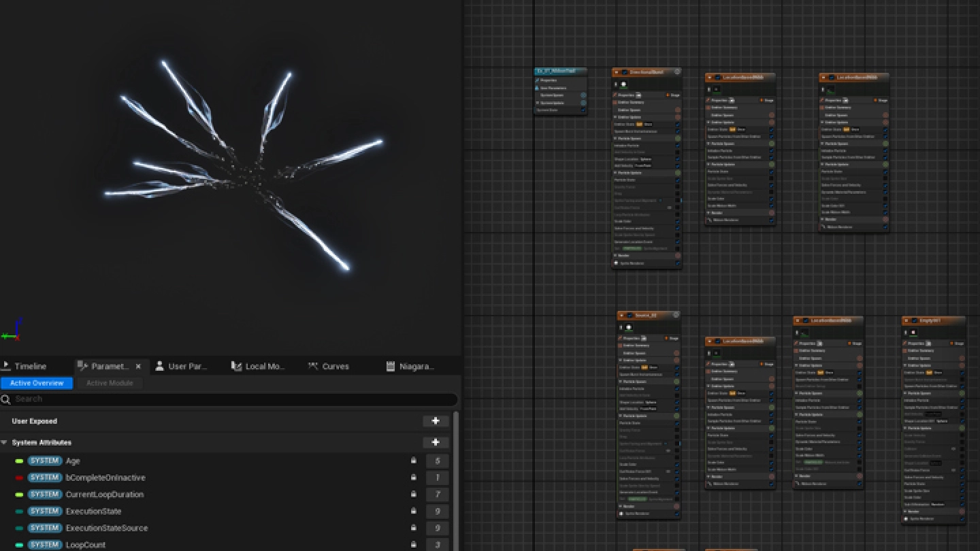Viewport: 980px width, 551px height.
Task: Select the ExecutionStateSource attribute
Action: [107, 528]
